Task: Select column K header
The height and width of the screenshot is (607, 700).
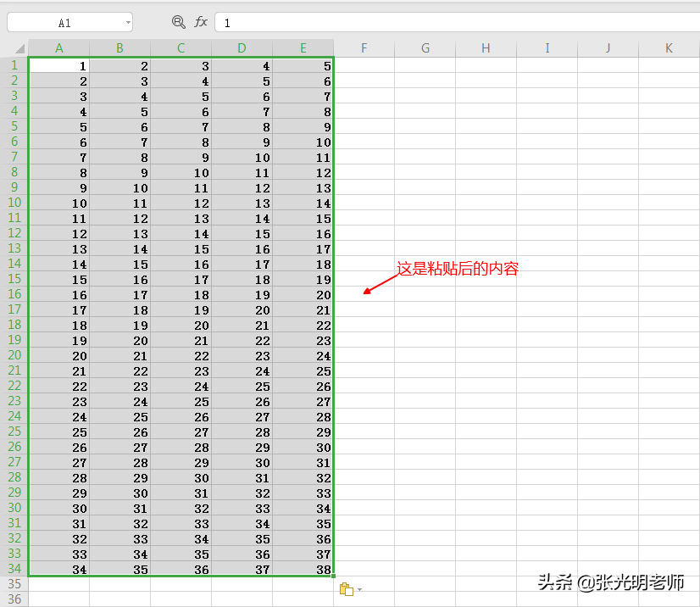Action: [669, 48]
